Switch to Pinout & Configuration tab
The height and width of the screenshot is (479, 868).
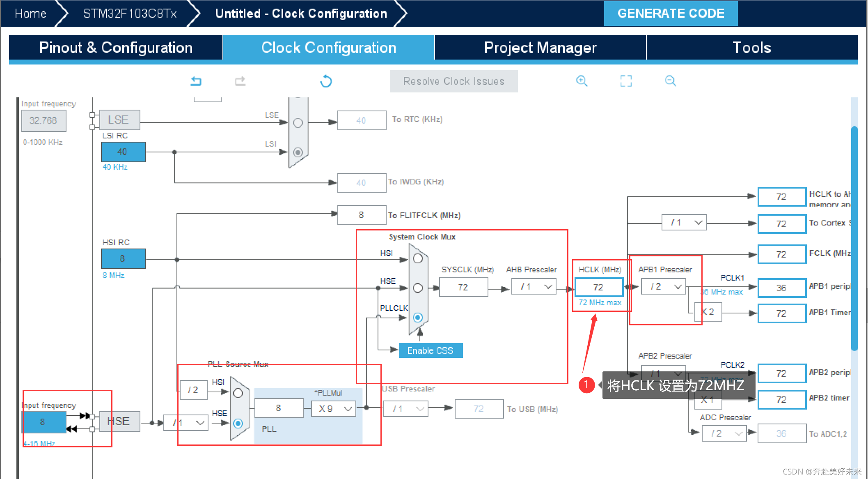click(116, 48)
